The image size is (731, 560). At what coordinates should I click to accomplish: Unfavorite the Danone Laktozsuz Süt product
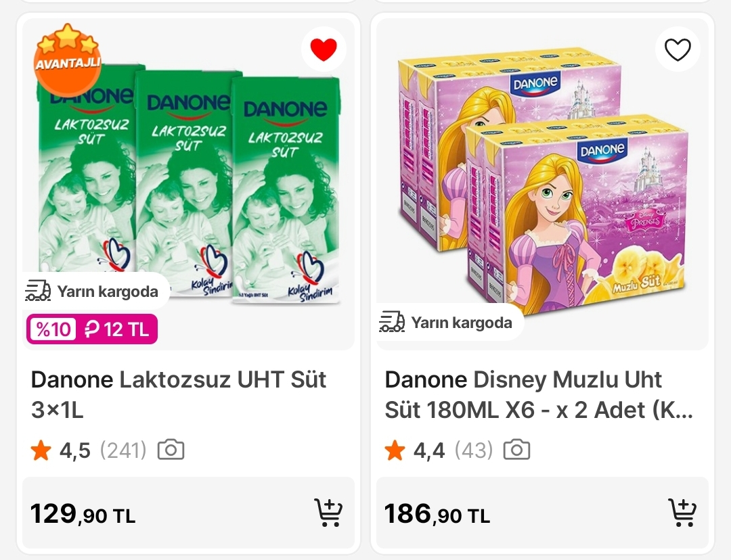point(324,49)
